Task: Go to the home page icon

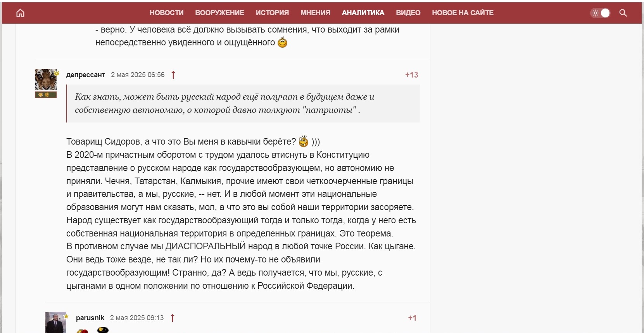Action: [x=20, y=13]
